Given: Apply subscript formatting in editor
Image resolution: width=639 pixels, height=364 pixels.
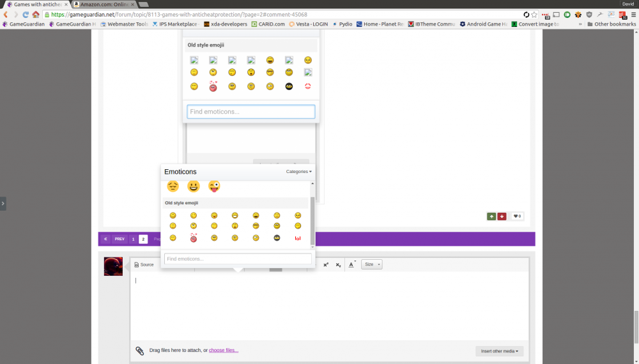Looking at the screenshot, I should [x=338, y=264].
